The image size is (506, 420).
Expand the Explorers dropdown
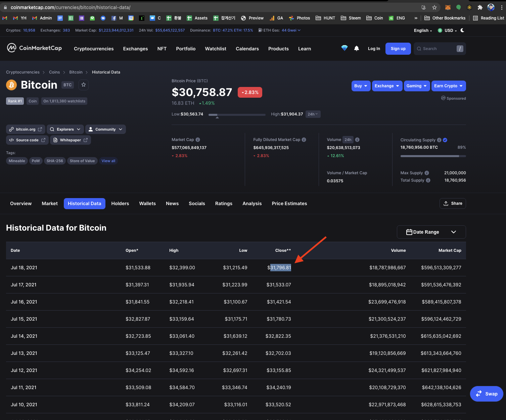pos(65,129)
